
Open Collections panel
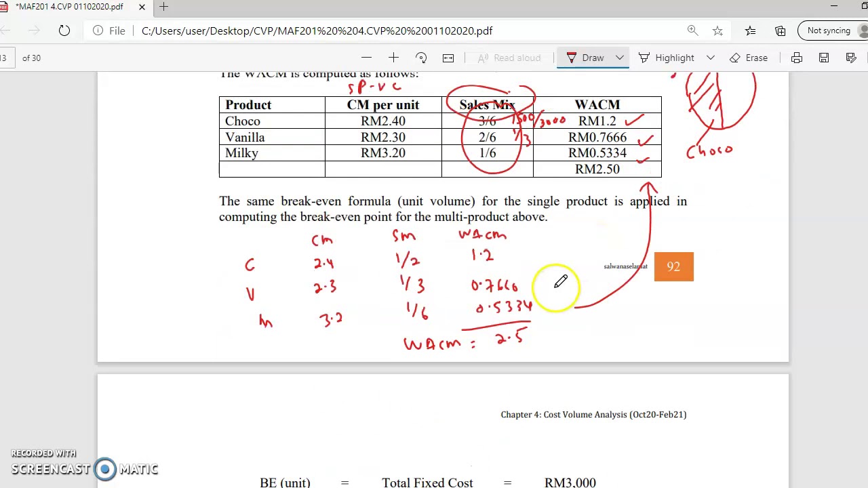tap(781, 30)
